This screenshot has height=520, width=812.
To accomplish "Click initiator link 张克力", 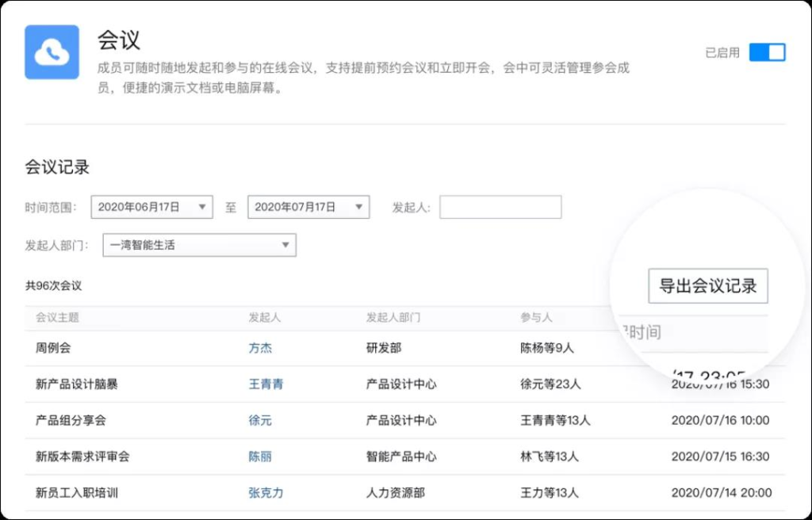I will pos(266,493).
